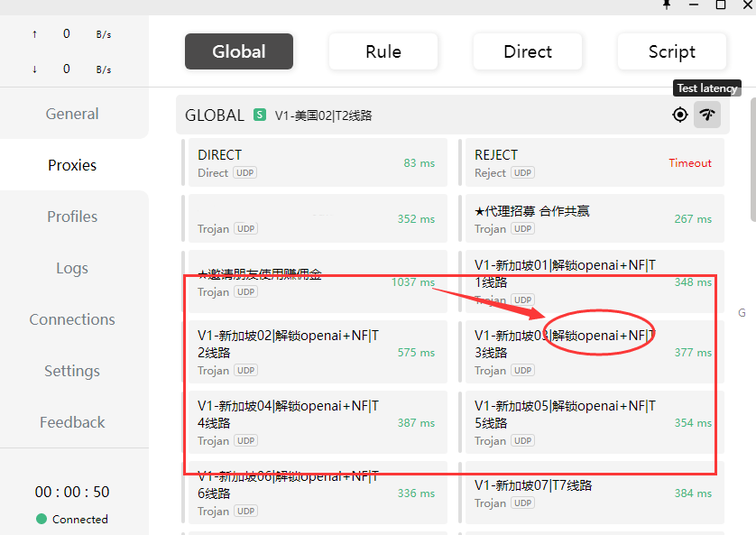Screen dimensions: 756x535
Task: Click the green Connected status dot
Action: (x=41, y=519)
